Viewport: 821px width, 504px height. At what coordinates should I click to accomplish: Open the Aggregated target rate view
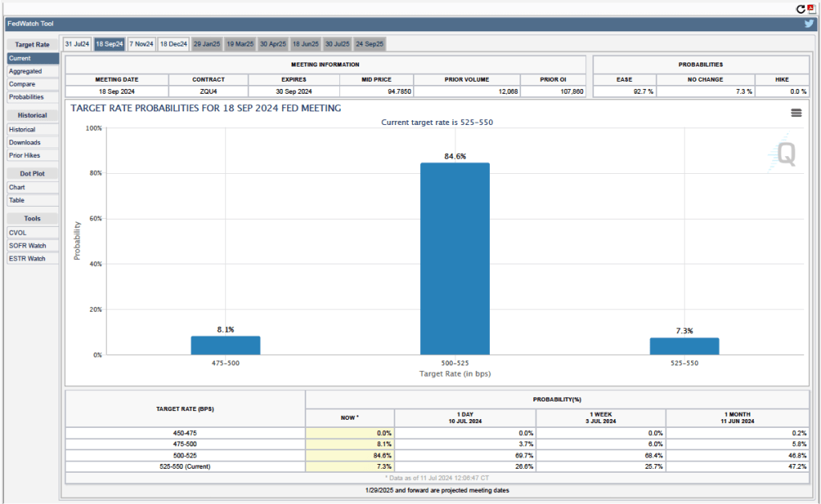pyautogui.click(x=26, y=71)
